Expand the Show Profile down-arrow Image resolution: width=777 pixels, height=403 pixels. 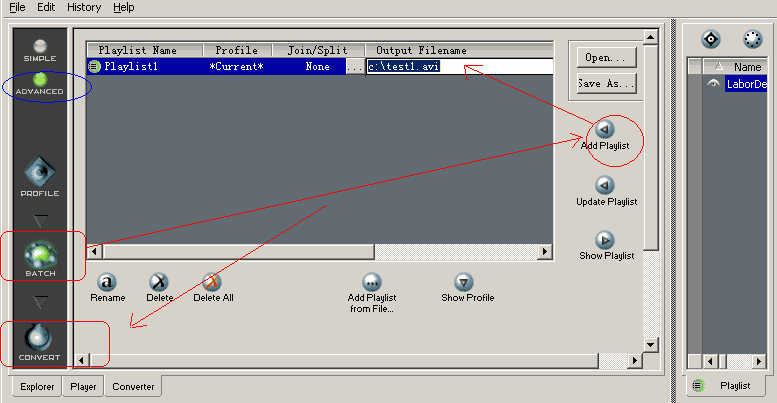(463, 282)
